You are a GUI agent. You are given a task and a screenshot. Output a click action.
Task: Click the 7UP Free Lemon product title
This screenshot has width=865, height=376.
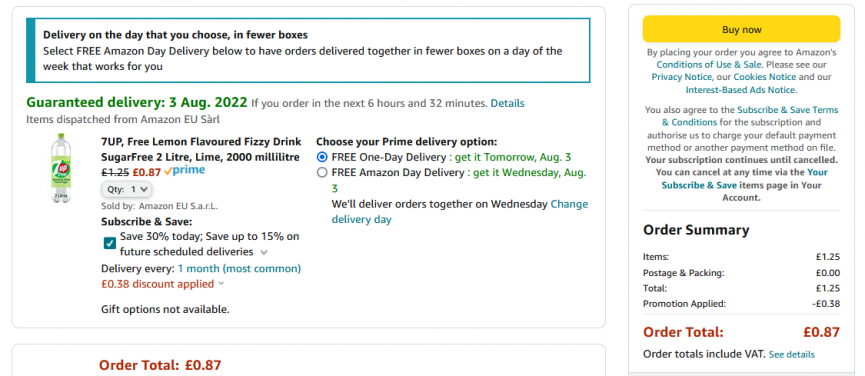click(200, 149)
